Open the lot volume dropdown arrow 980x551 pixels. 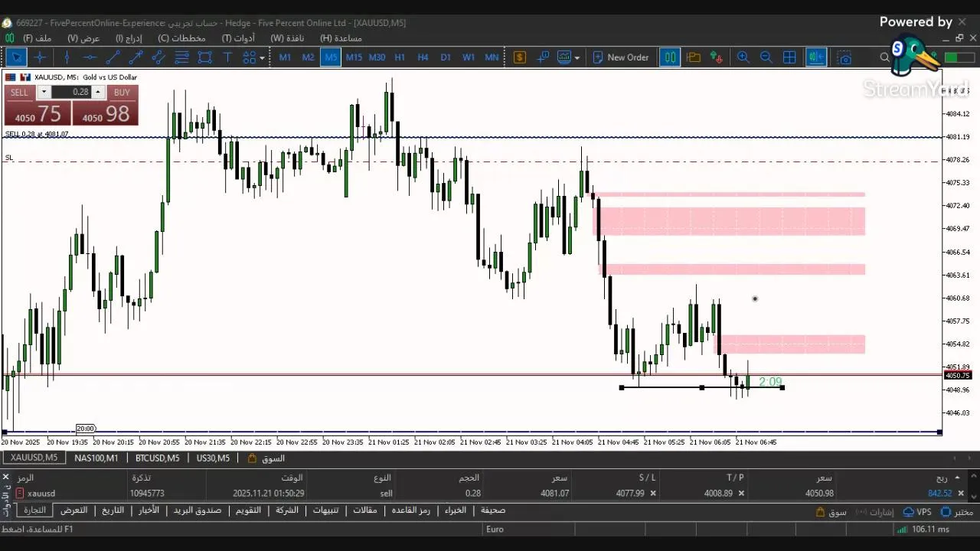click(44, 92)
